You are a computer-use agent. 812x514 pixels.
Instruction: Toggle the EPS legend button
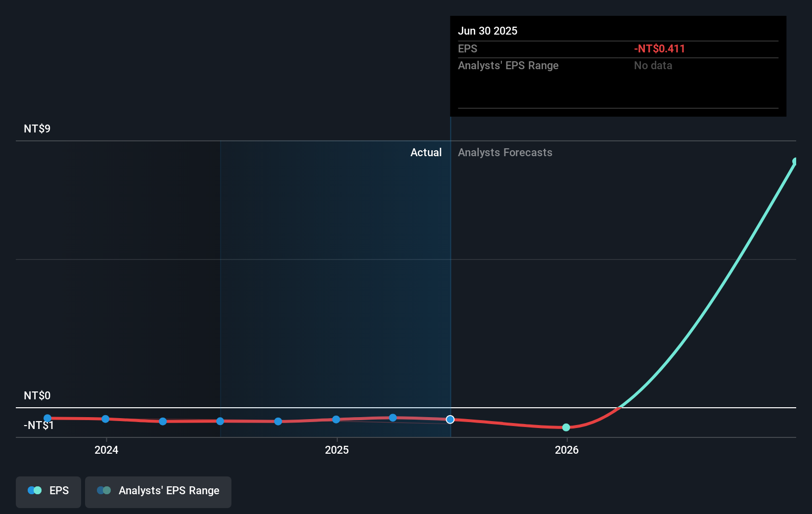point(48,492)
